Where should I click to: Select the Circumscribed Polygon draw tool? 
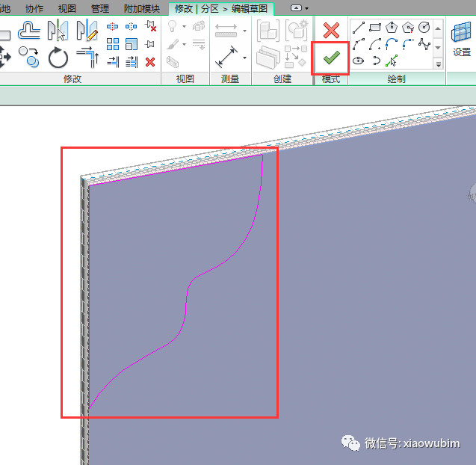(x=408, y=28)
